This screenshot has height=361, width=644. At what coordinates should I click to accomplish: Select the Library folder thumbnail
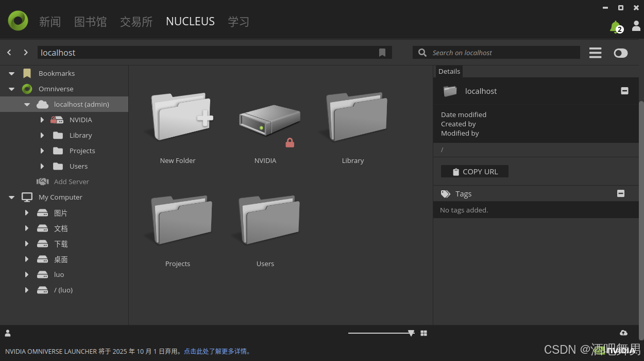pos(353,117)
